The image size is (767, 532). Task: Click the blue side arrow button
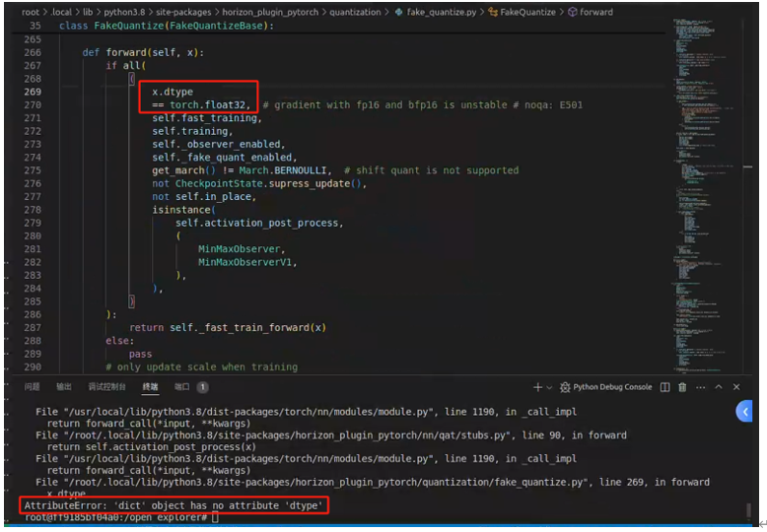click(x=744, y=411)
